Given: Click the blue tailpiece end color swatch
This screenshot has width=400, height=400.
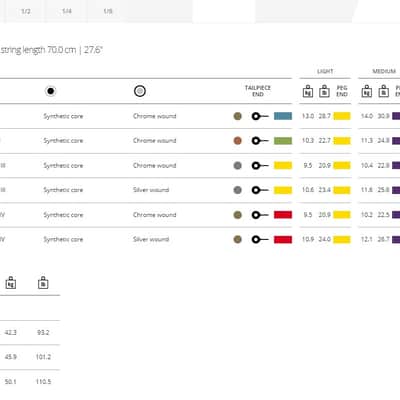Looking at the screenshot, I should click(x=283, y=116).
